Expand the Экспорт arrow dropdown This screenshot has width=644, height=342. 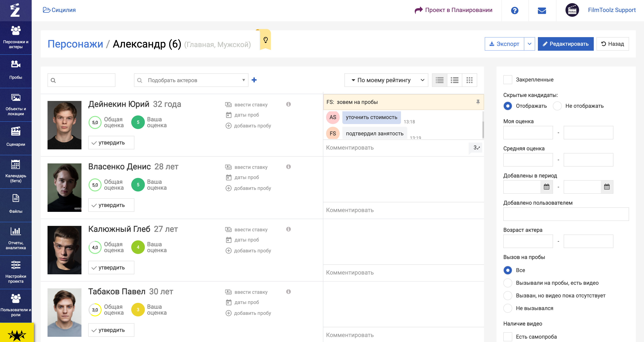(529, 44)
